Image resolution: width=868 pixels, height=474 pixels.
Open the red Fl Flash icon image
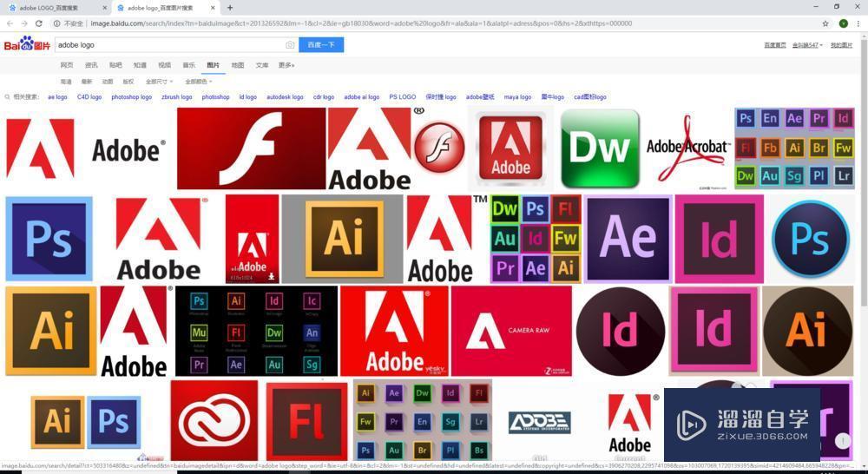pyautogui.click(x=306, y=420)
